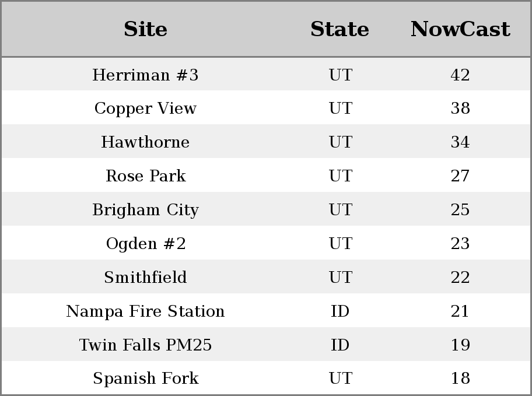This screenshot has height=396, width=532.
Task: Select the NowCast value 23 for Ogden
Action: tap(460, 244)
